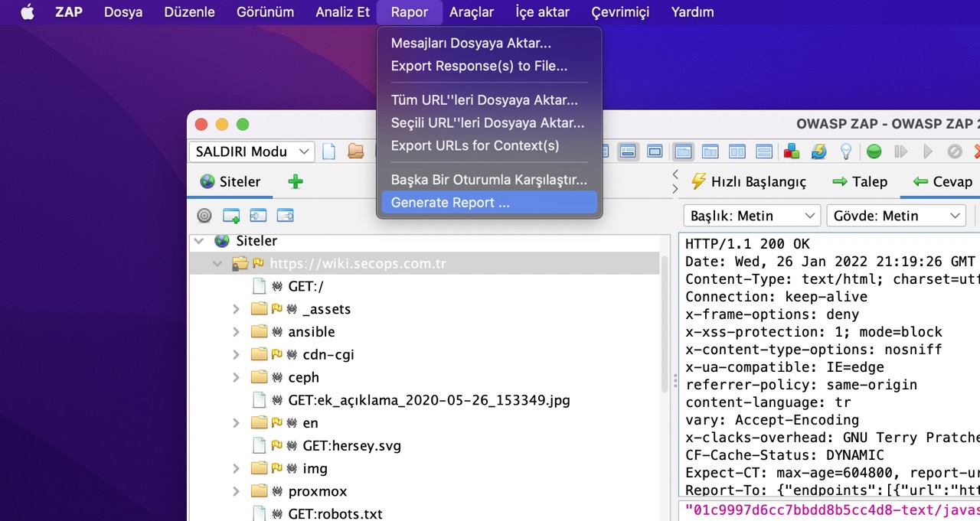Open the Hızlı Başlangıç tab
The height and width of the screenshot is (521, 980).
[749, 182]
